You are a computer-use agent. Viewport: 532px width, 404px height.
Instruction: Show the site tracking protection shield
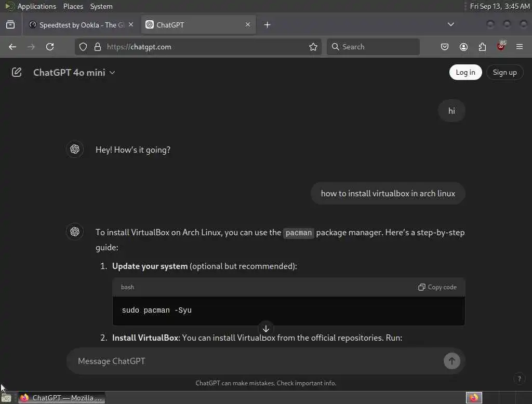83,47
